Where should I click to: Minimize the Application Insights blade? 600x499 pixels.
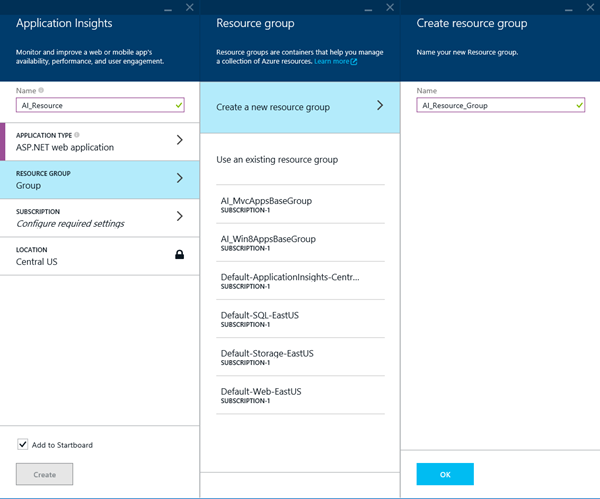[x=168, y=9]
